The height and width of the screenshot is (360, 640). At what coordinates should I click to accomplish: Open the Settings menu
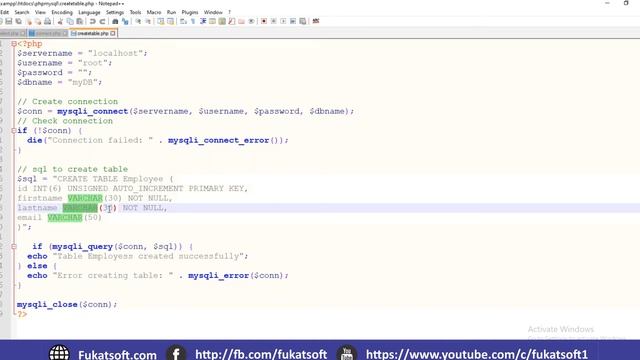coord(115,13)
